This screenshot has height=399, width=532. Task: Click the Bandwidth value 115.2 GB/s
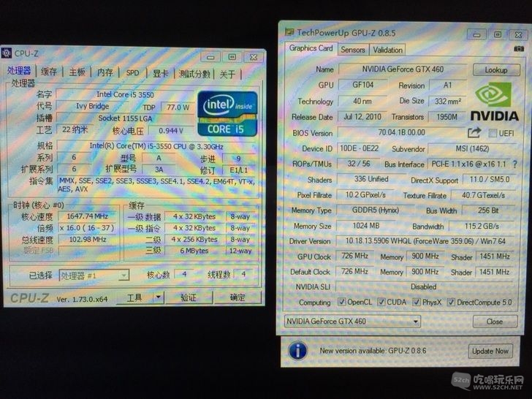[482, 226]
